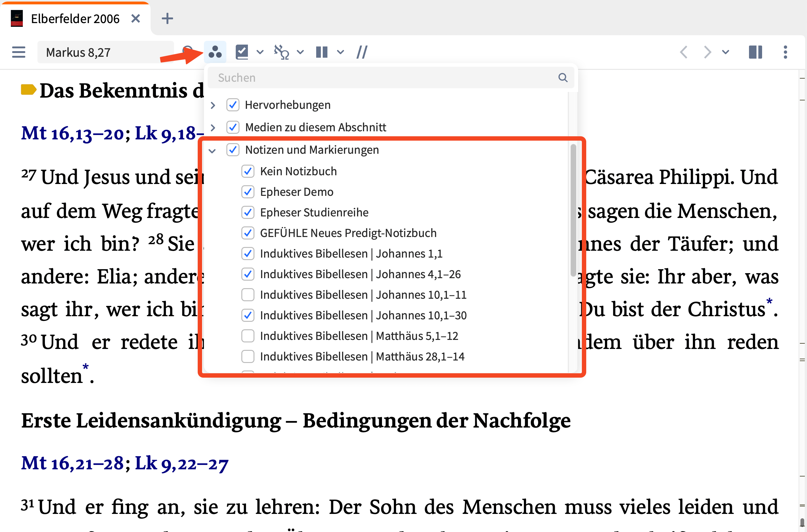807x532 pixels.
Task: Open the interlinear options dropdown arrow
Action: (300, 52)
